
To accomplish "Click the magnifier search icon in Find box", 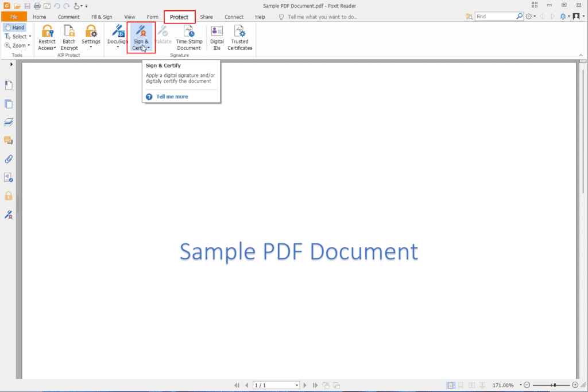I will pyautogui.click(x=519, y=17).
